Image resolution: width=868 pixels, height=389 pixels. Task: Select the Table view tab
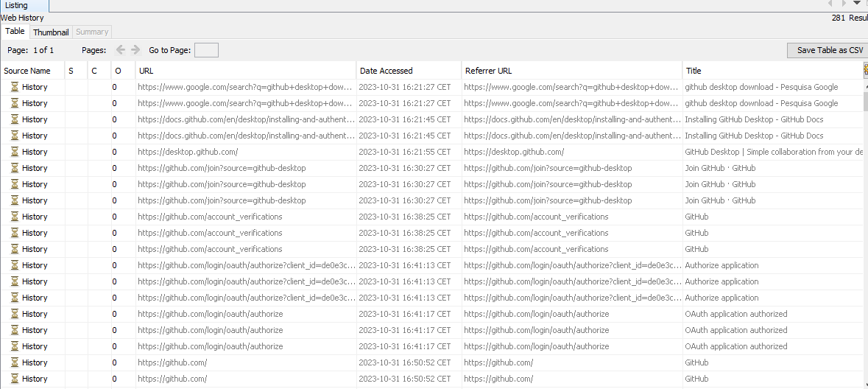pyautogui.click(x=15, y=32)
